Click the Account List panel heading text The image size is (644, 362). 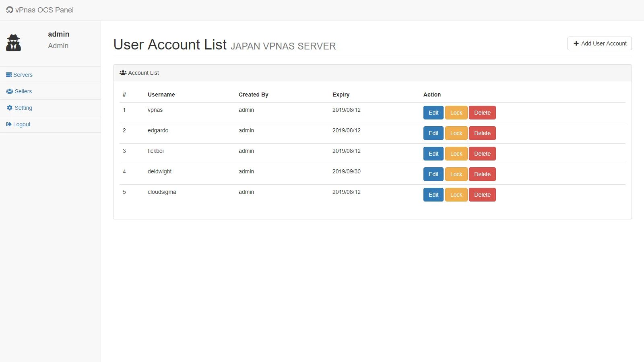[x=143, y=73]
